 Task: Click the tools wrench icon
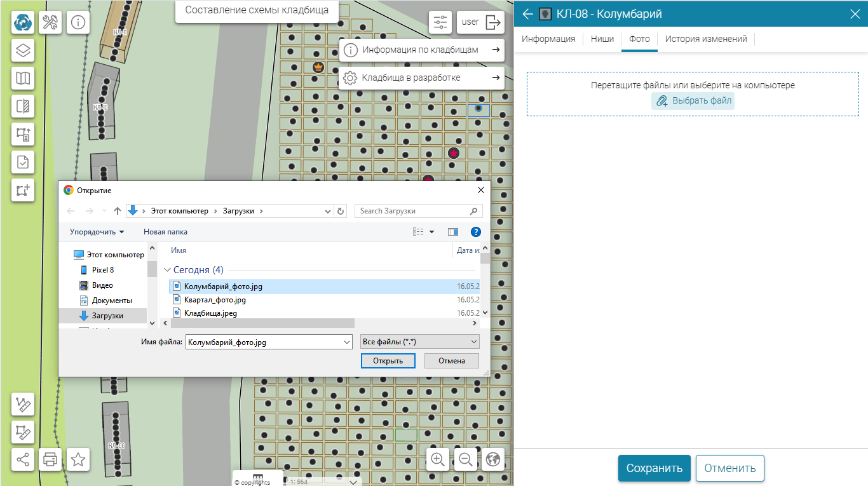(50, 23)
